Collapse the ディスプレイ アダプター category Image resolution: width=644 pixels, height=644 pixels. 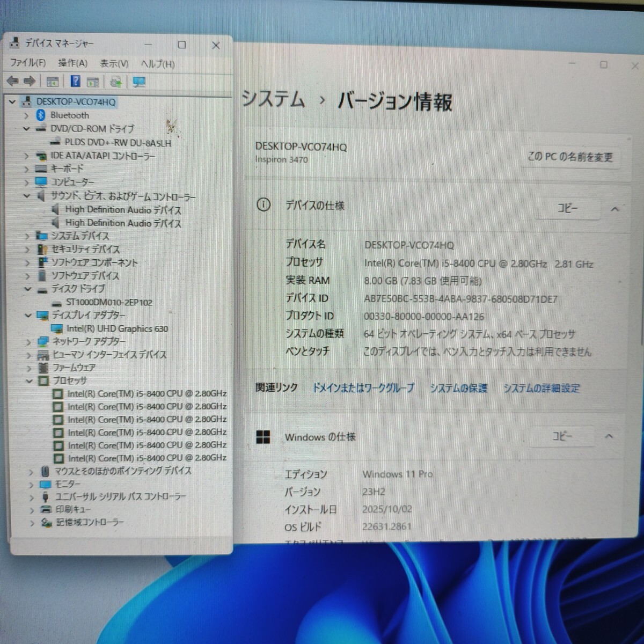click(x=28, y=316)
